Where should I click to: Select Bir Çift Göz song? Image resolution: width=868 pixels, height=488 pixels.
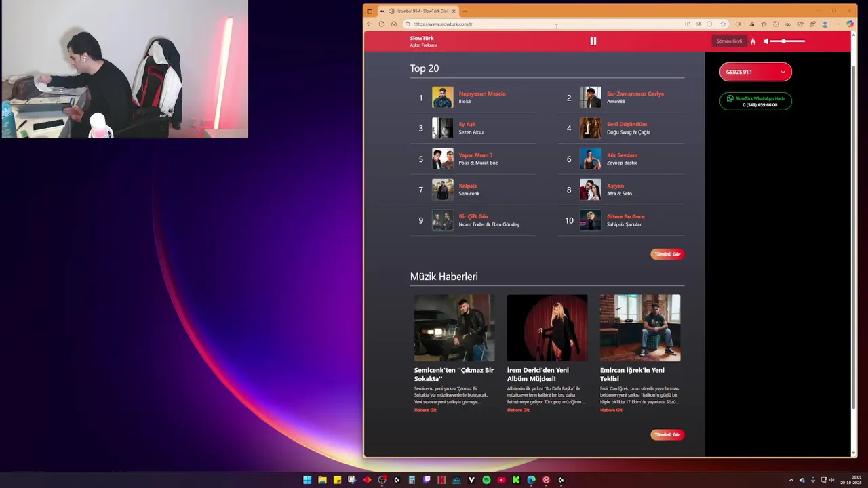pyautogui.click(x=473, y=216)
